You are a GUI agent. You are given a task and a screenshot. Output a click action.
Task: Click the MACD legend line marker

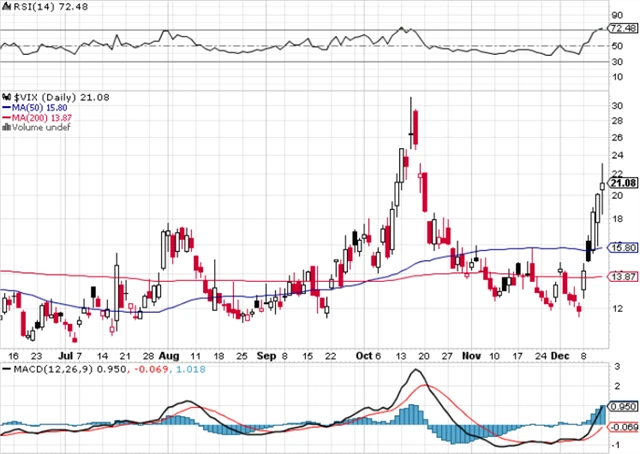pos(6,370)
